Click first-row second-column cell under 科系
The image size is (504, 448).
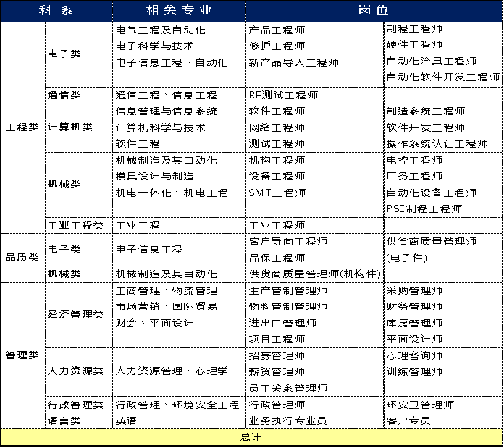[x=79, y=54]
